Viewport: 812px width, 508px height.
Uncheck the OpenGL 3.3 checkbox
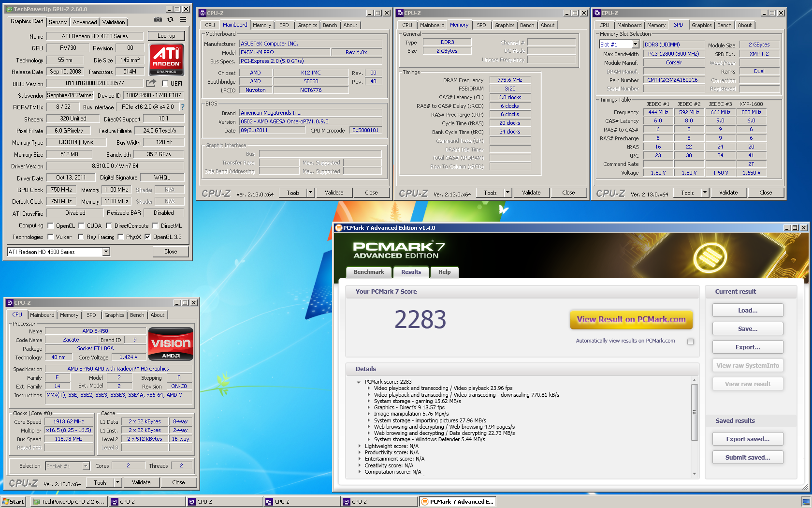coord(147,237)
